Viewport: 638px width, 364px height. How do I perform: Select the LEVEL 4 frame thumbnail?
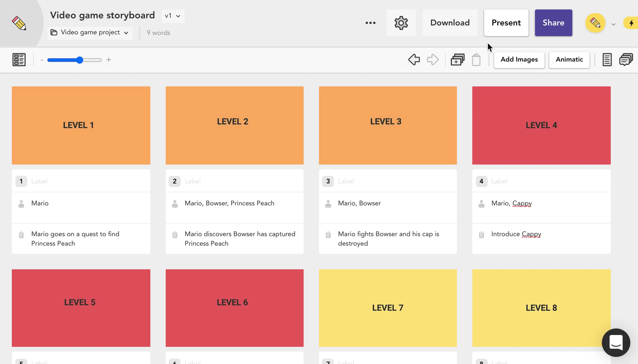tap(541, 125)
